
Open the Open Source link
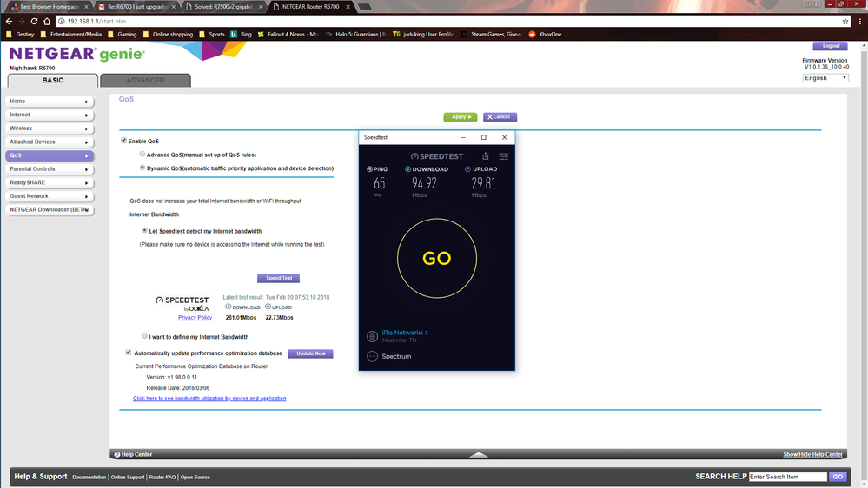195,477
